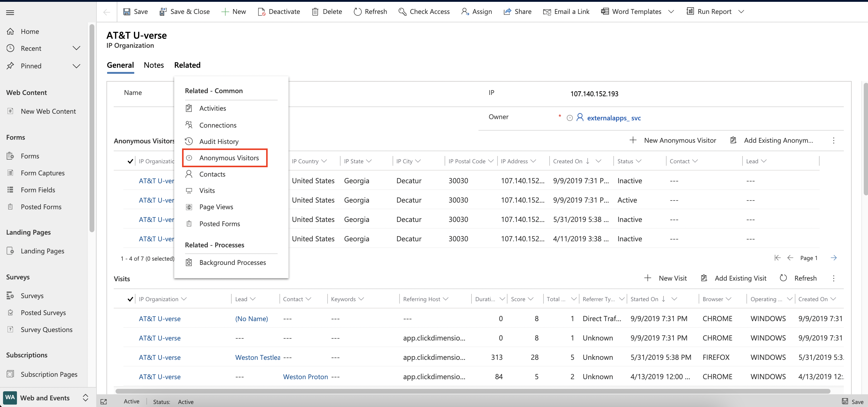Viewport: 868px width, 407px height.
Task: Select Anonymous Visitors in Related menu
Action: [225, 158]
